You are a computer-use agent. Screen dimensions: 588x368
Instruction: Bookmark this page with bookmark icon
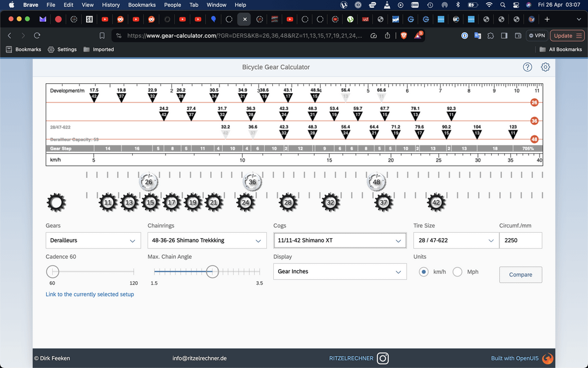[102, 35]
